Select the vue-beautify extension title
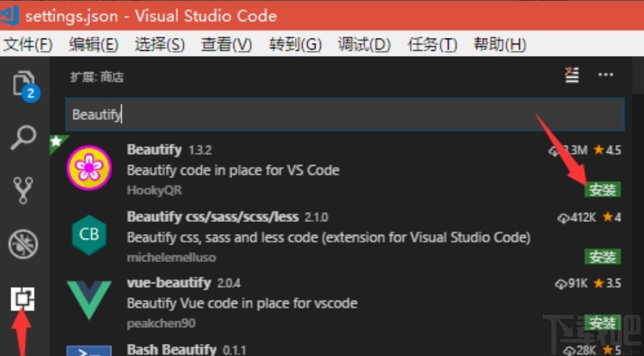The width and height of the screenshot is (644, 356). click(169, 283)
